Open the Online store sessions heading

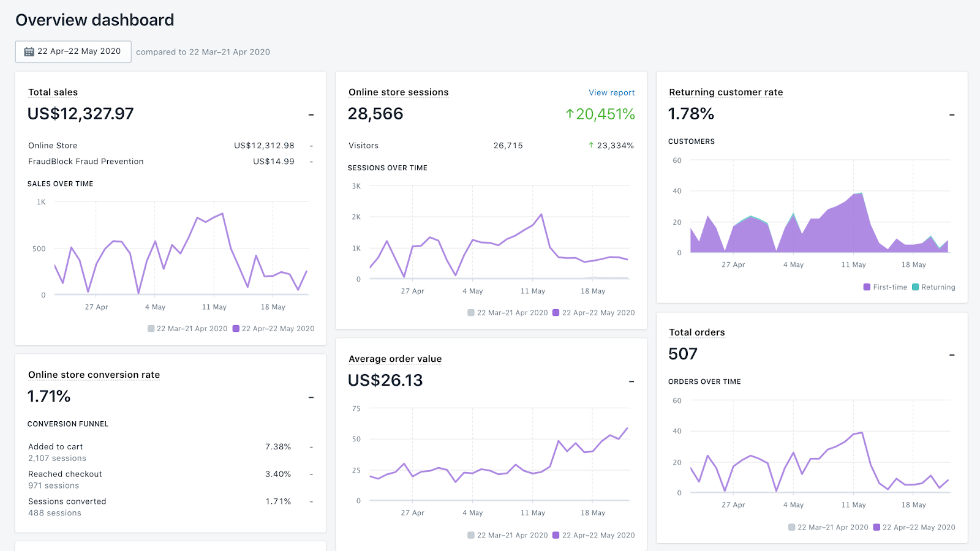click(398, 92)
